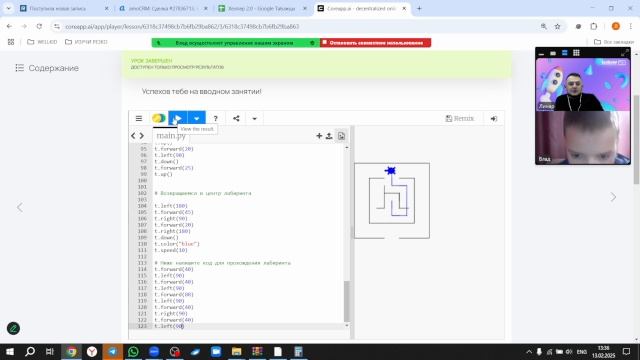Viewport: 640px width, 360px height.
Task: Click the share icon in editor toolbar
Action: pos(236,118)
